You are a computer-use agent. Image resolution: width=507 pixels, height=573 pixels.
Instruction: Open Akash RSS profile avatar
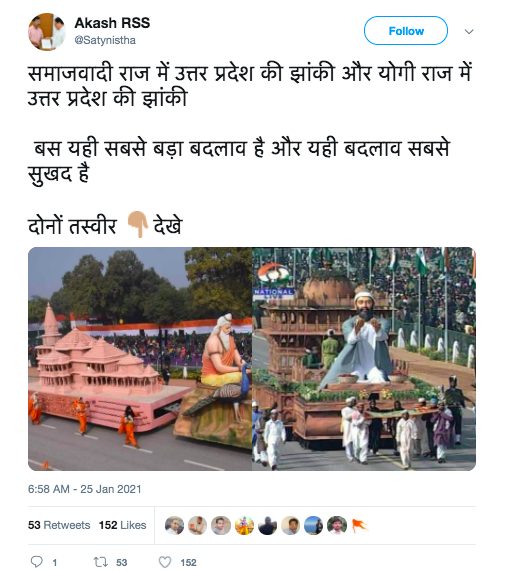point(46,31)
